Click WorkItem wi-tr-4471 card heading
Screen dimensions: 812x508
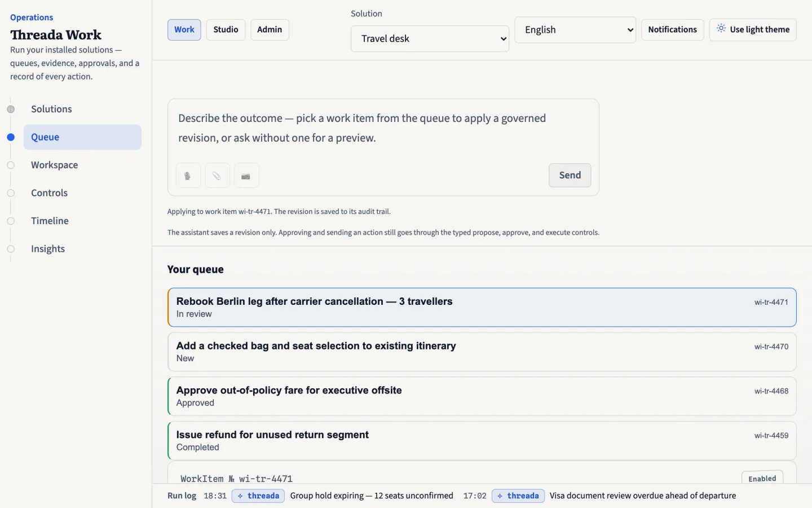(236, 479)
